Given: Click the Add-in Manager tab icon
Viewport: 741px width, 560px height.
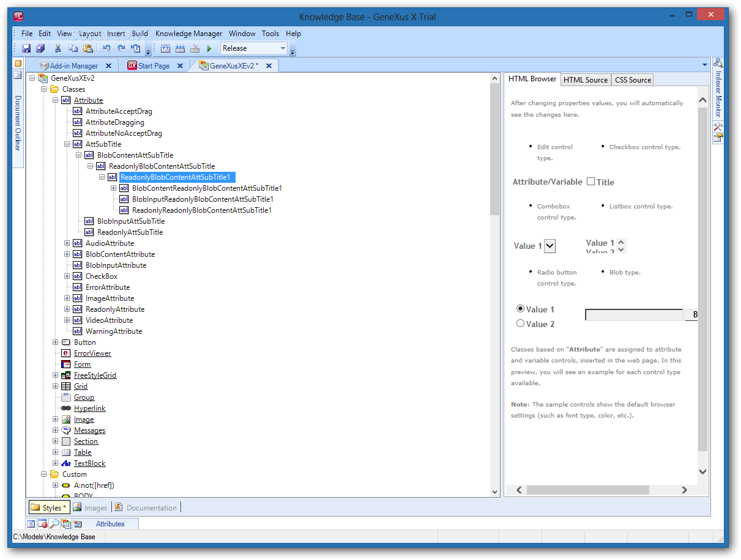Looking at the screenshot, I should 44,65.
